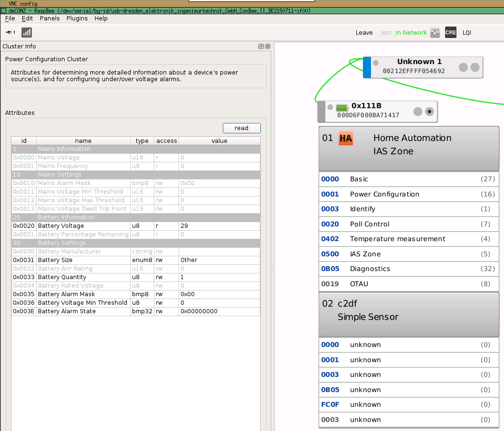The height and width of the screenshot is (431, 504).
Task: Select the 0001 Power Configuration cluster
Action: pos(409,194)
